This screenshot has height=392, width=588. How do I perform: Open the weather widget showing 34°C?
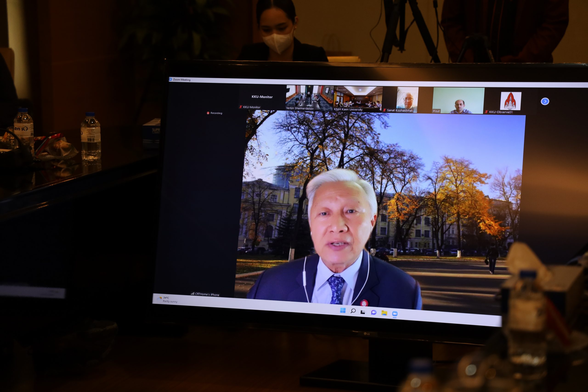[x=167, y=299]
